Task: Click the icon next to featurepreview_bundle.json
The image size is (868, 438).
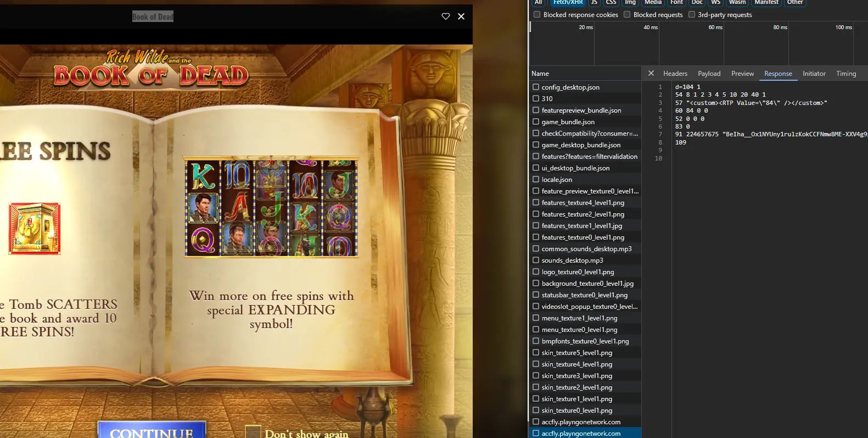Action: pyautogui.click(x=536, y=110)
